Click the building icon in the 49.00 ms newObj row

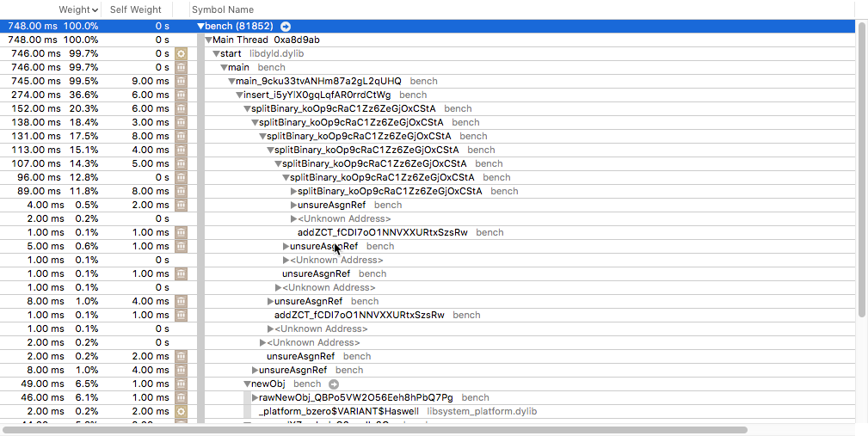pyautogui.click(x=181, y=384)
